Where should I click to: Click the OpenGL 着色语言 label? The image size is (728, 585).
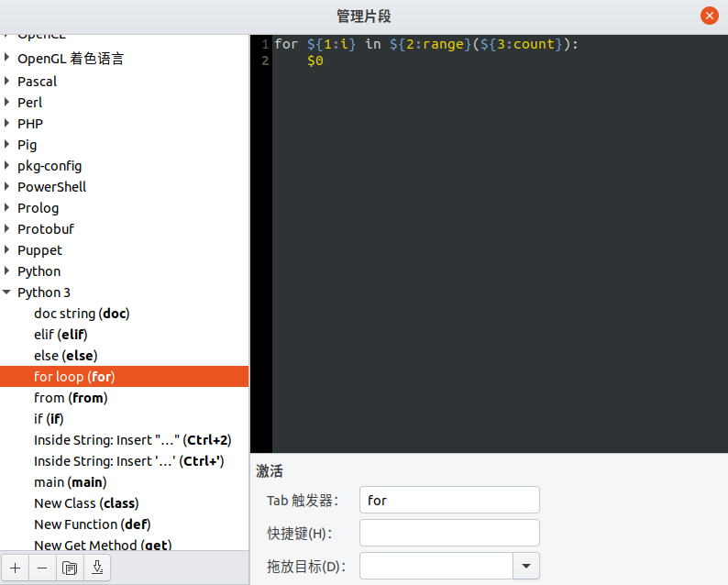coord(71,59)
